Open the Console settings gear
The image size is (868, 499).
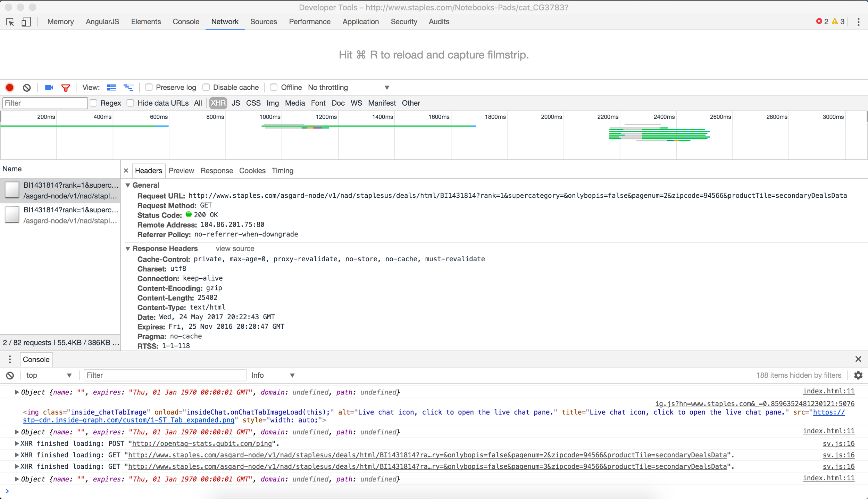coord(858,375)
